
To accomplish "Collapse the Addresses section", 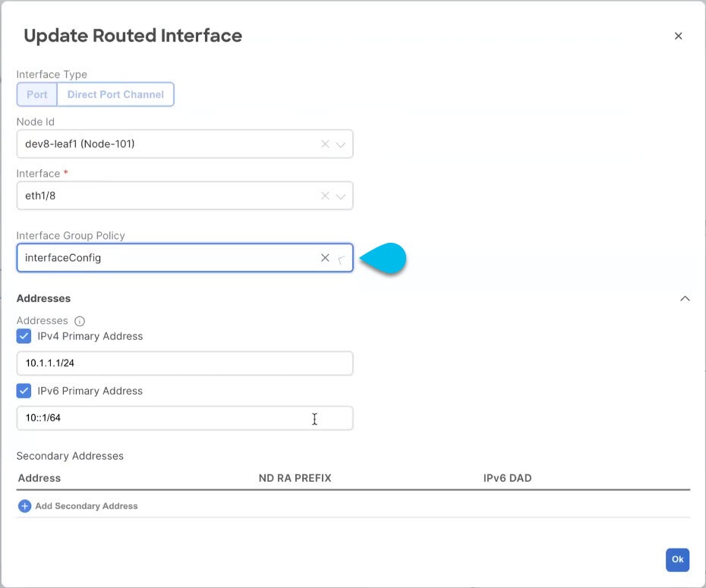I will [x=685, y=298].
